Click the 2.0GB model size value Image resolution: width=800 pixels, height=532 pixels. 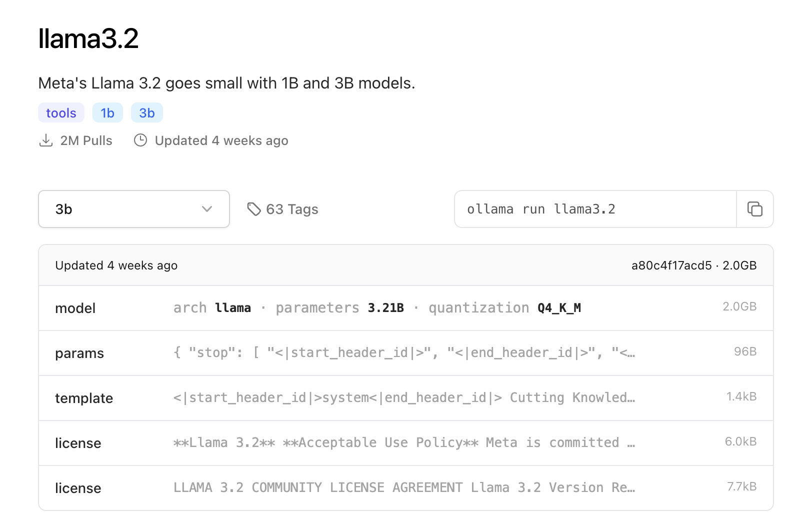(x=739, y=306)
